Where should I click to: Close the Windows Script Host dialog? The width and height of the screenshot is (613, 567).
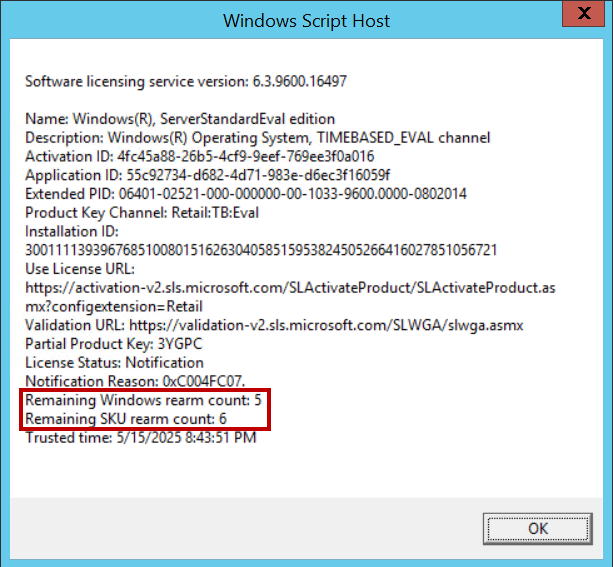point(584,13)
